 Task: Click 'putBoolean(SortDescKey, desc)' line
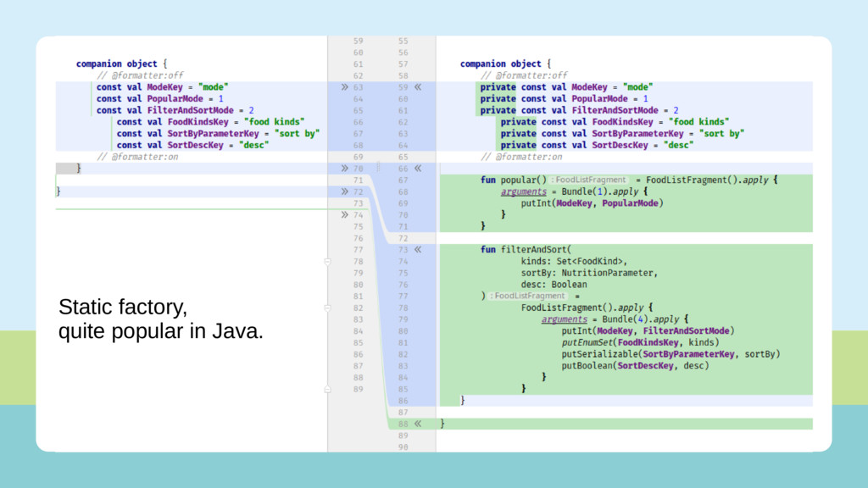tap(635, 366)
